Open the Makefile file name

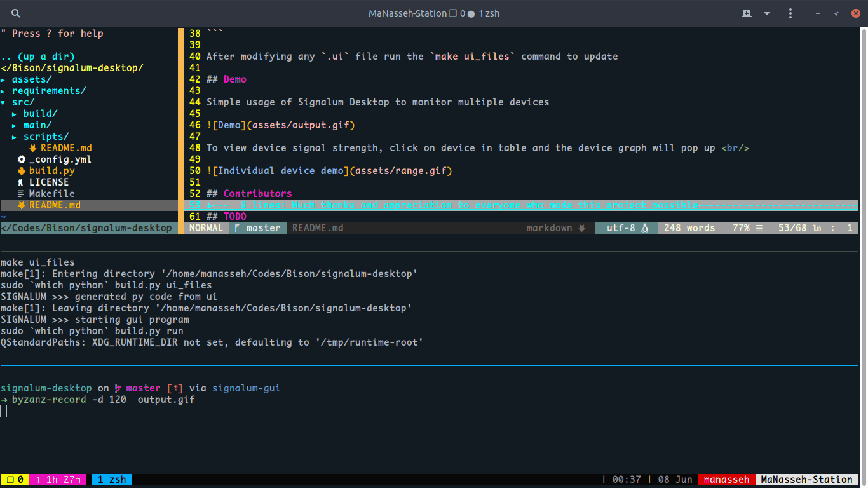52,194
